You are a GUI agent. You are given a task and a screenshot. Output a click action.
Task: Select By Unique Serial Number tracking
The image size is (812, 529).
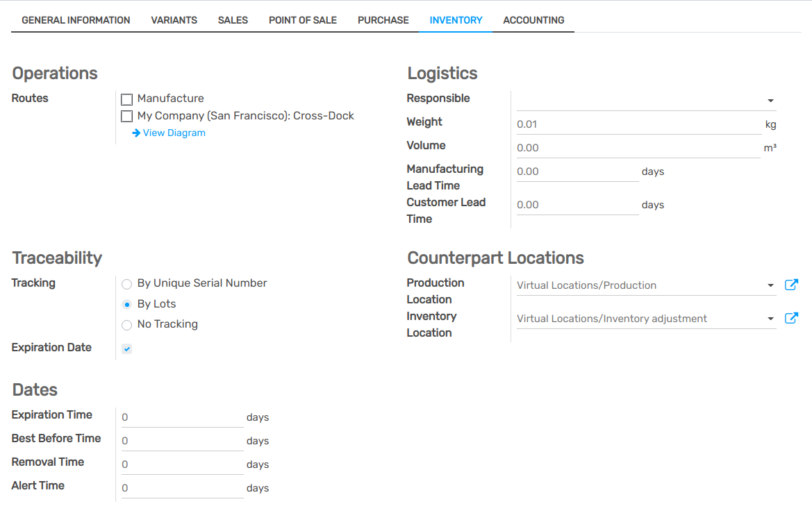coord(126,284)
